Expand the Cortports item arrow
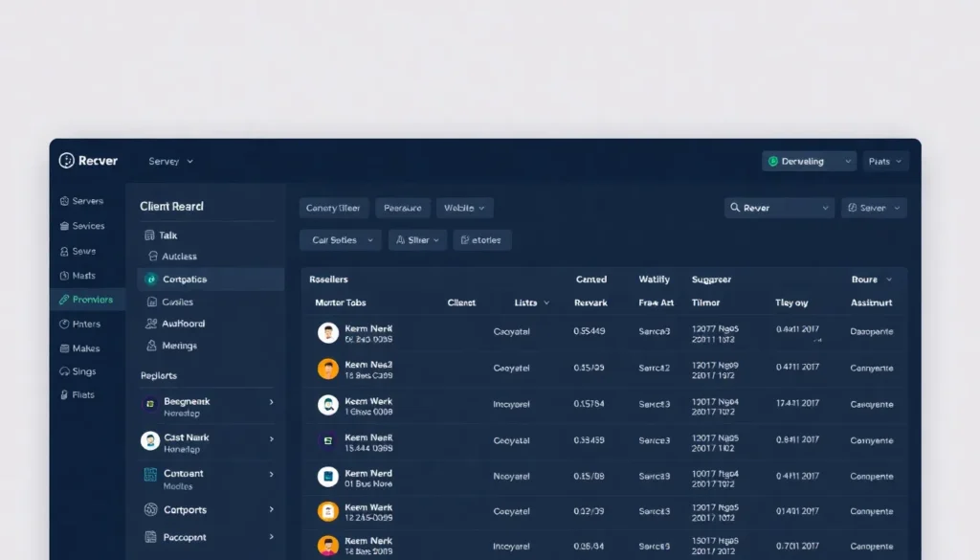 tap(272, 510)
